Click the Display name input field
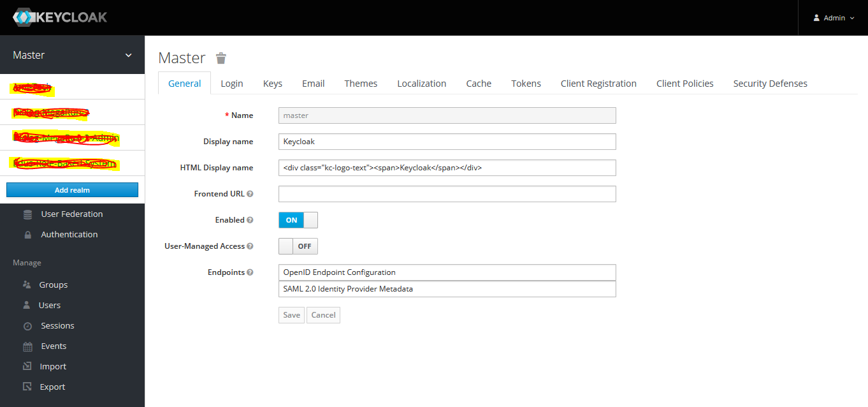The image size is (868, 407). point(447,142)
